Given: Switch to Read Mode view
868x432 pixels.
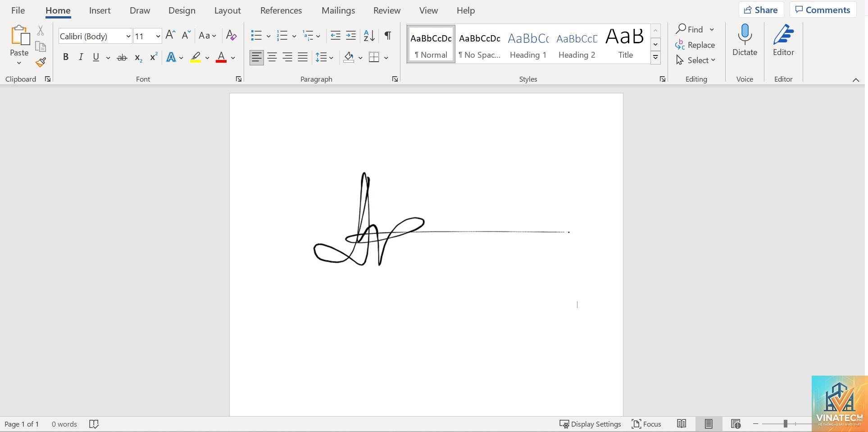Looking at the screenshot, I should [682, 424].
